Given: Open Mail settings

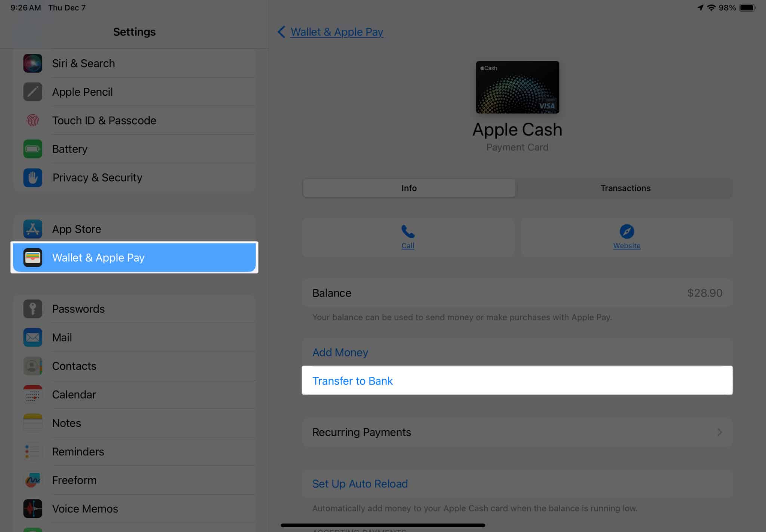Looking at the screenshot, I should [x=135, y=337].
